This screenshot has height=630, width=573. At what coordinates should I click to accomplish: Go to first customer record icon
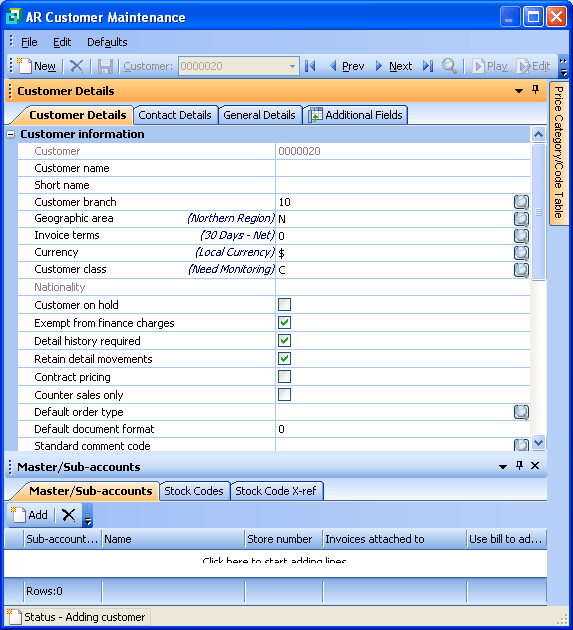click(310, 66)
